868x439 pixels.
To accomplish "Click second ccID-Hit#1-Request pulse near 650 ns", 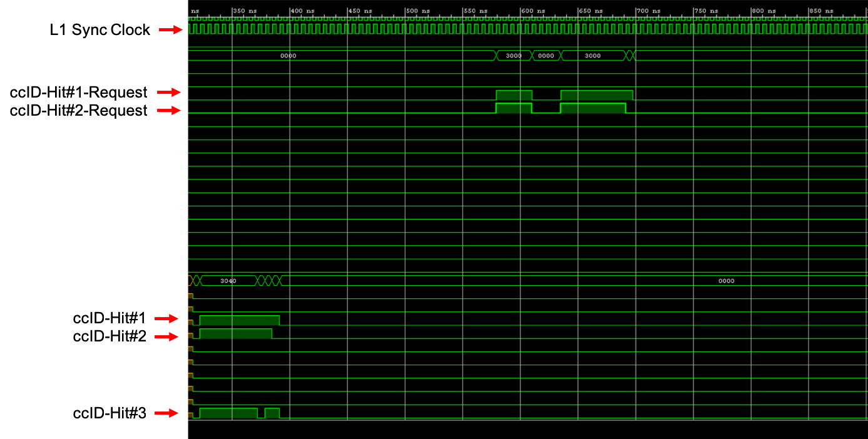I will (x=597, y=95).
